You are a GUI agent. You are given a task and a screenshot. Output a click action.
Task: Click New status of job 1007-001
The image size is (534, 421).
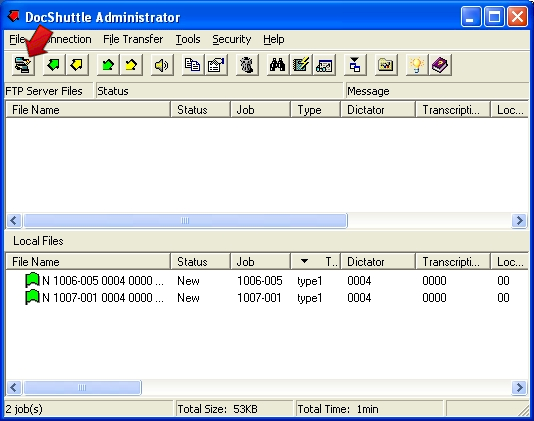tap(188, 298)
